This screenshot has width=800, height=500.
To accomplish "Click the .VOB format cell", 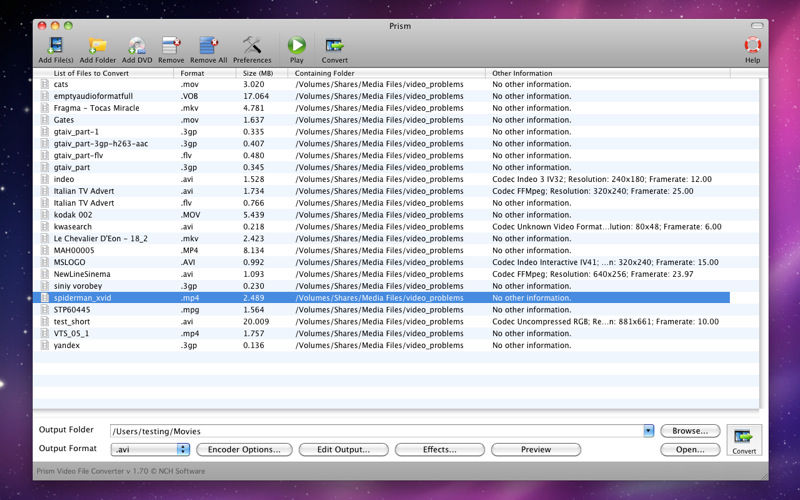I will coord(189,96).
